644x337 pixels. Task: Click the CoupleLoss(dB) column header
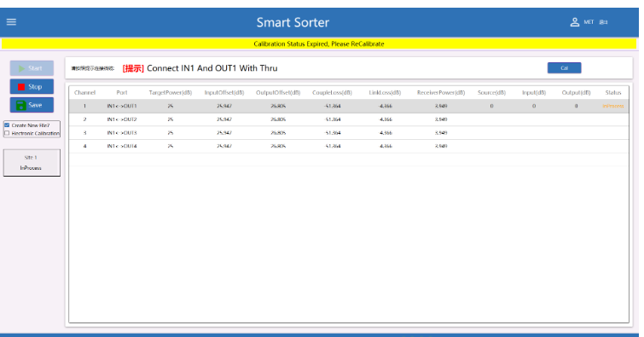[x=332, y=92]
